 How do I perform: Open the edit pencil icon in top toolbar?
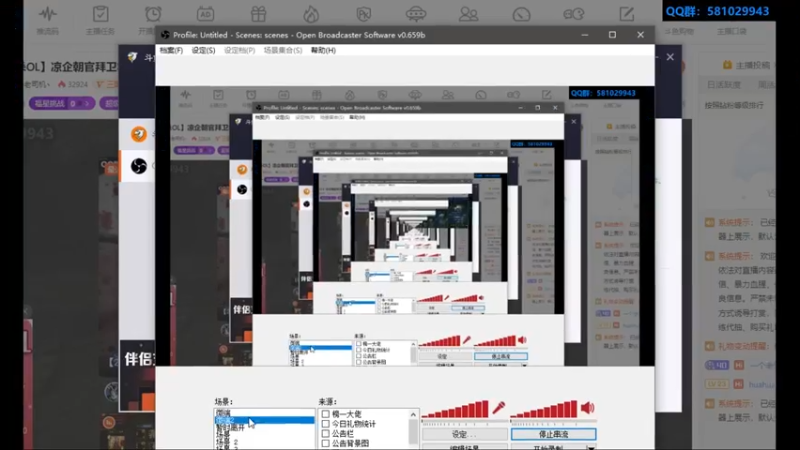tap(627, 14)
